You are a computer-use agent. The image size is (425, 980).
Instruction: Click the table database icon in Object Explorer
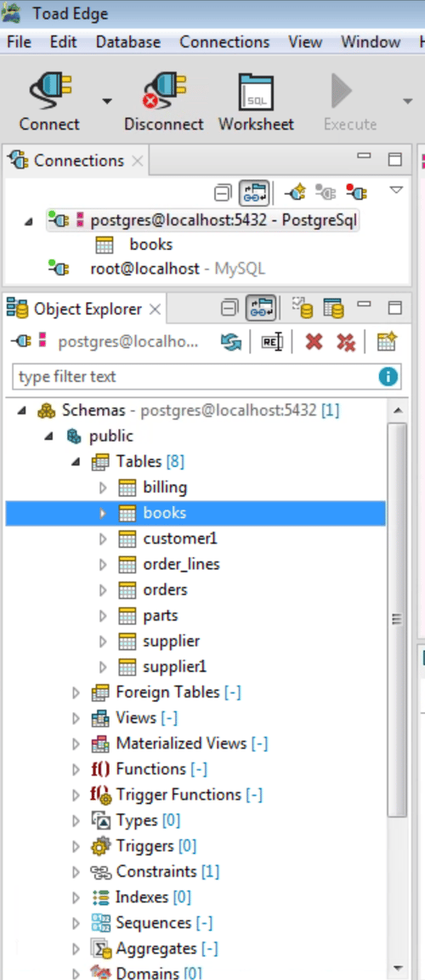tap(334, 307)
